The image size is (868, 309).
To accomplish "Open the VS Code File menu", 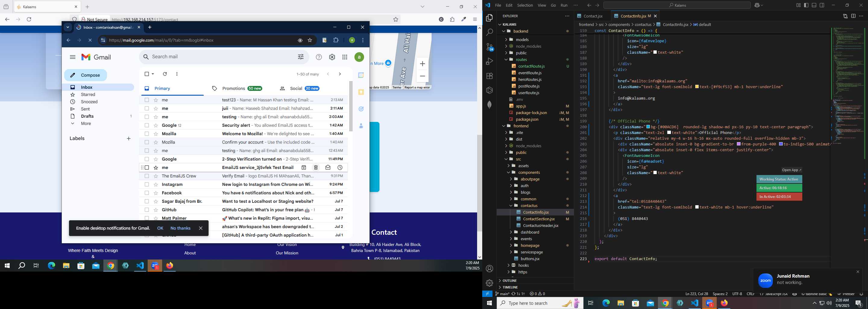I will point(498,5).
